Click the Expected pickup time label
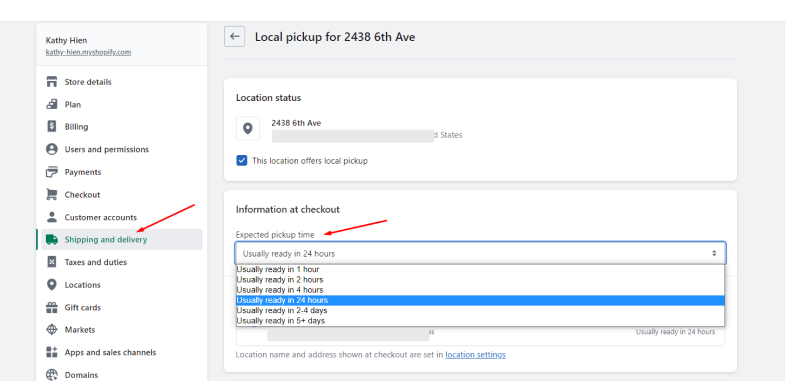785x382 pixels. (275, 234)
